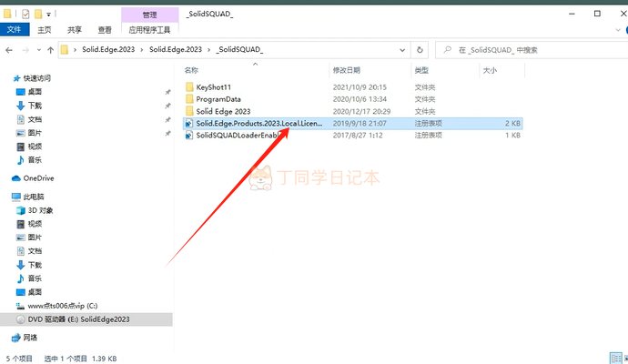Open the 查看 ribbon tab

105,30
